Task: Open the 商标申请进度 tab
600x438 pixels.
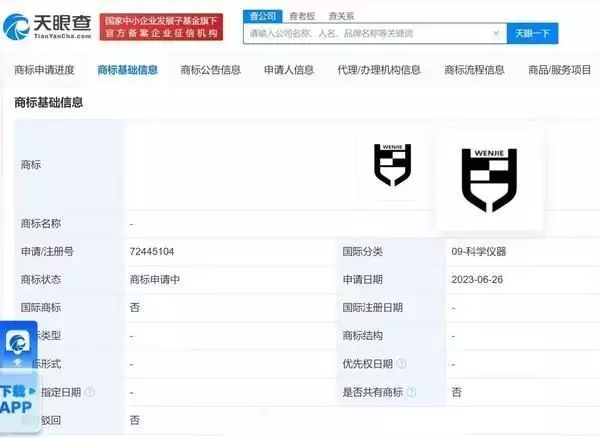Action: pyautogui.click(x=44, y=70)
